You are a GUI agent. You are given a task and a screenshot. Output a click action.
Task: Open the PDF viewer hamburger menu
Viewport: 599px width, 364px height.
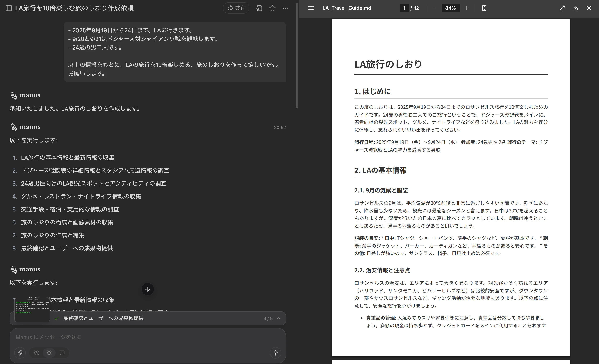click(311, 8)
